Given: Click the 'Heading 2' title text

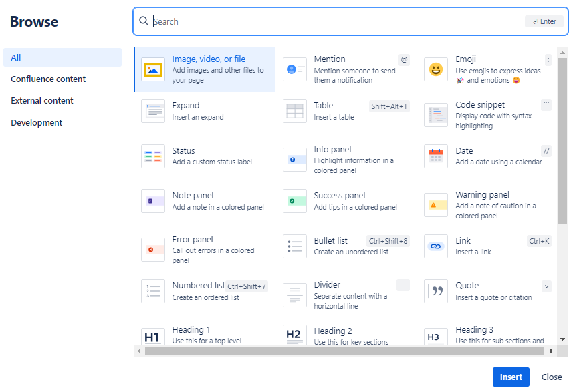Looking at the screenshot, I should pyautogui.click(x=332, y=331).
